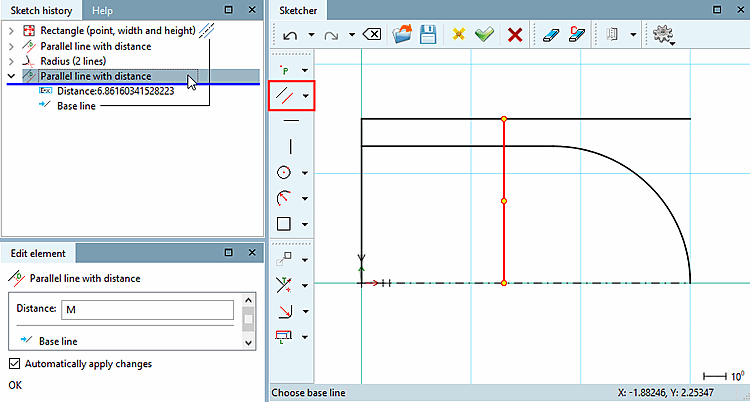This screenshot has width=750, height=402.
Task: Open the Redo history dropdown arrow
Action: click(352, 35)
